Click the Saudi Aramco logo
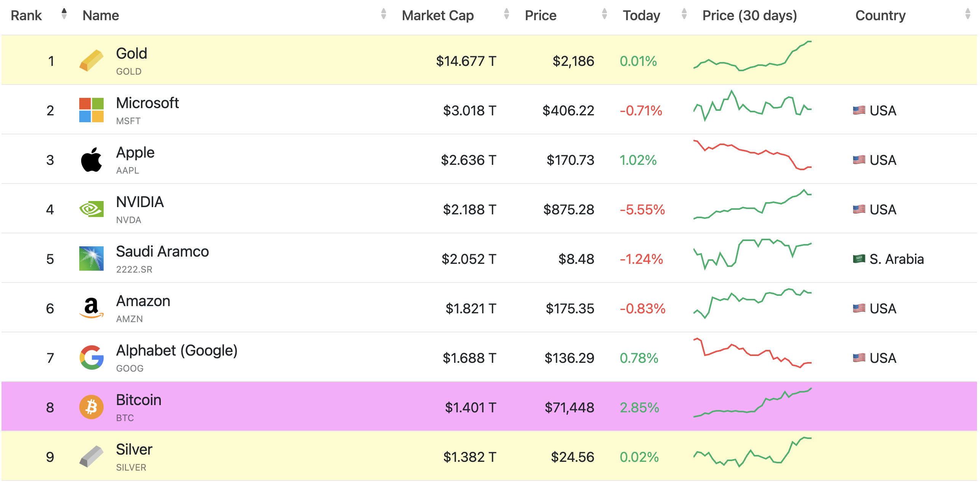The height and width of the screenshot is (482, 980). (x=91, y=259)
